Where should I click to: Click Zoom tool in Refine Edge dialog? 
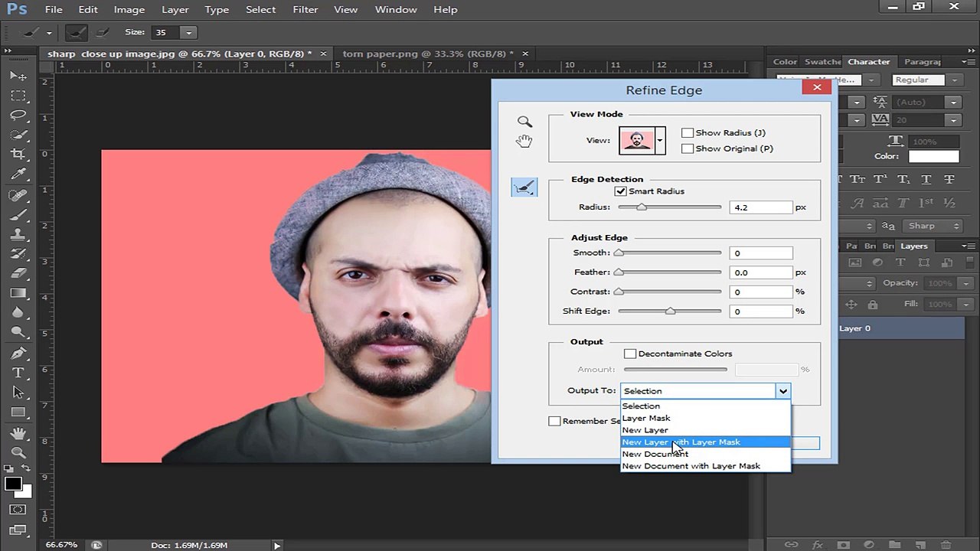click(524, 122)
